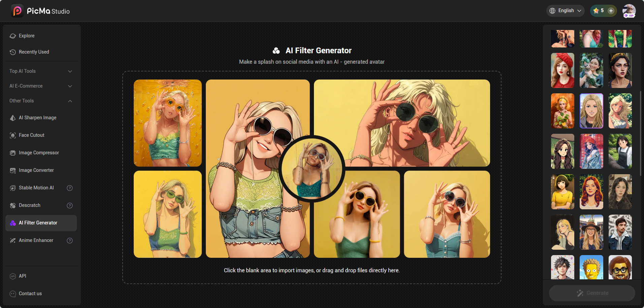This screenshot has height=308, width=644.
Task: Open the Image Converter tool
Action: [36, 170]
